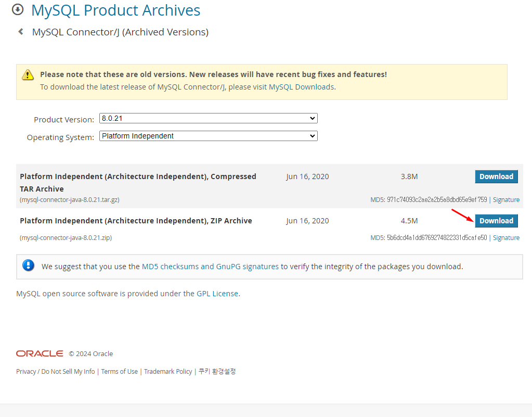Go back using the left chevron arrow
This screenshot has width=532, height=417.
pos(21,32)
